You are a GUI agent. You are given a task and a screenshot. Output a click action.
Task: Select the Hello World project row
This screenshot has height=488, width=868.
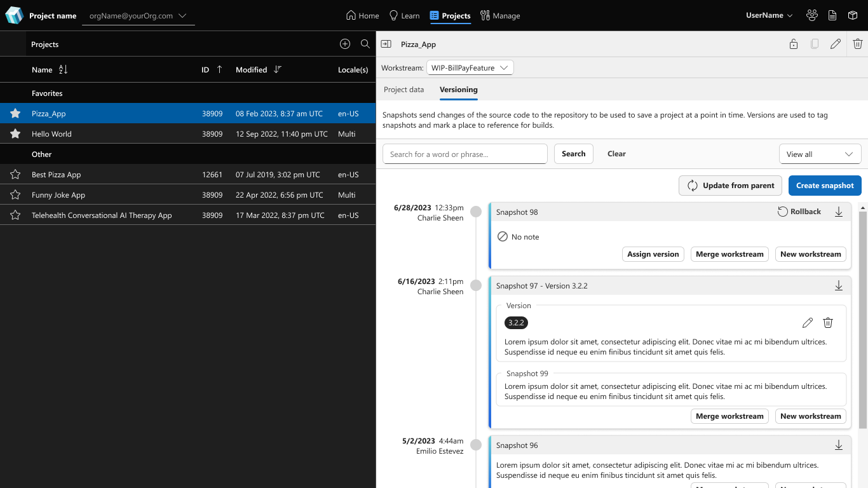(188, 134)
